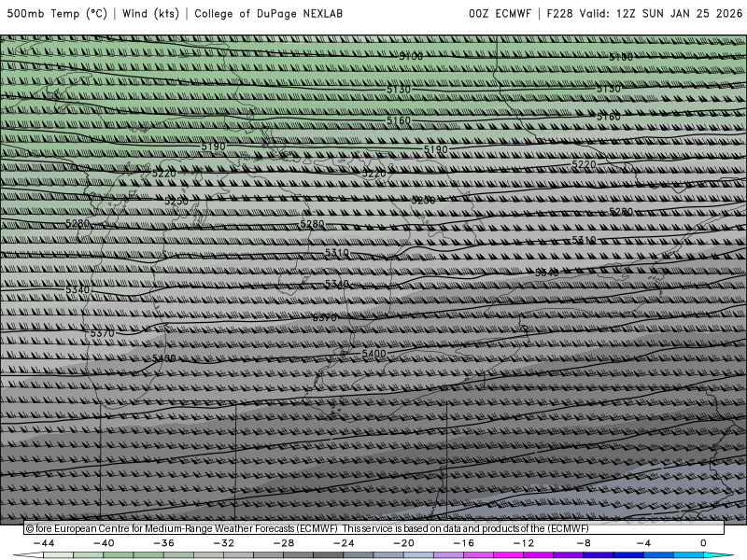747x560 pixels.
Task: Select the -36 legend value
Action: (164, 543)
